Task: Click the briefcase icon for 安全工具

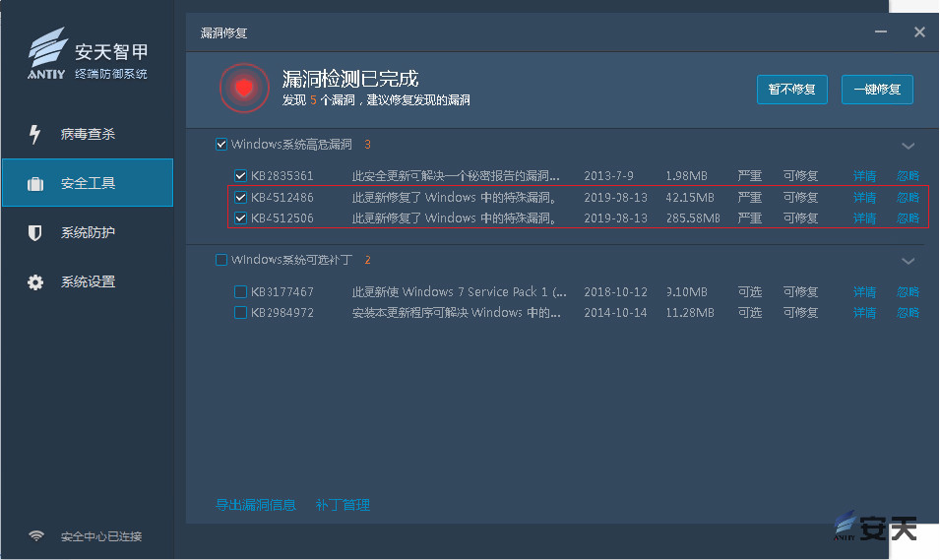Action: pos(35,183)
